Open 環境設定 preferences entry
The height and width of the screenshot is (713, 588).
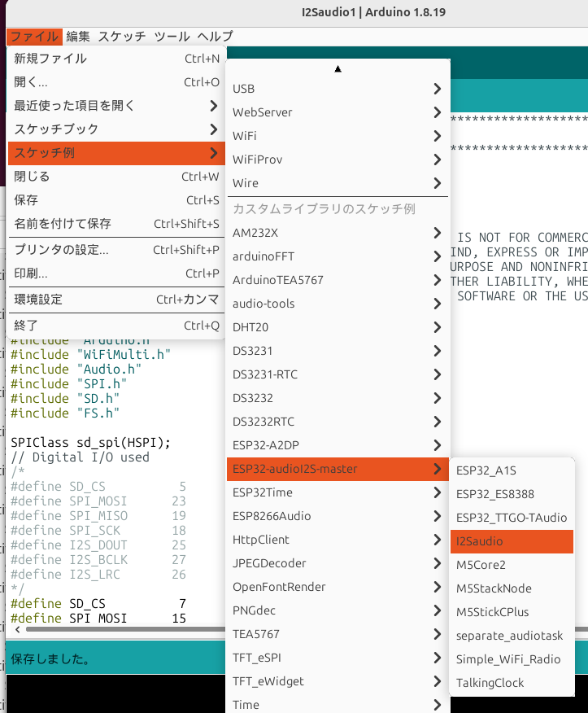(x=116, y=300)
